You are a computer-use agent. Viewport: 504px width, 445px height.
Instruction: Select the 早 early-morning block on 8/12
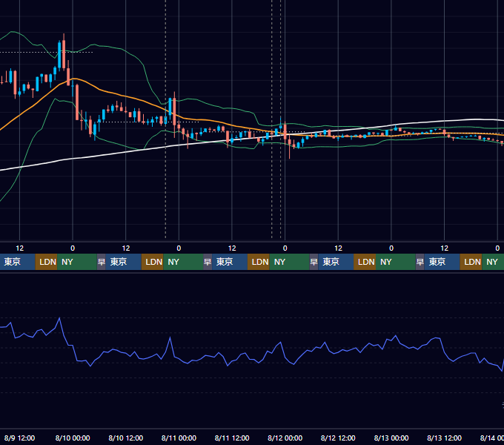(314, 262)
